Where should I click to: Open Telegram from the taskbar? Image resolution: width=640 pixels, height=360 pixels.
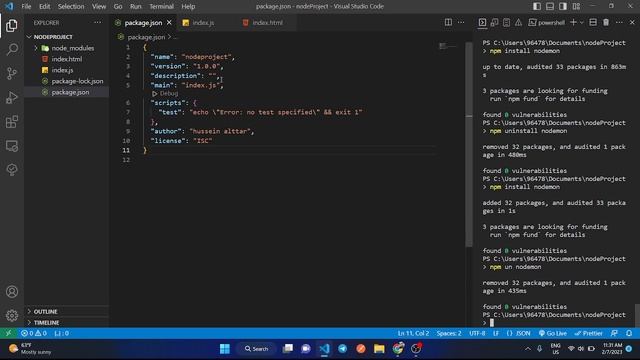[x=342, y=349]
